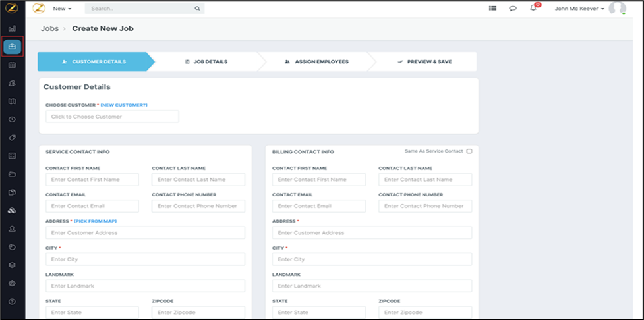Open the Jobs briefcase icon in sidebar
The width and height of the screenshot is (644, 320).
pos(13,47)
